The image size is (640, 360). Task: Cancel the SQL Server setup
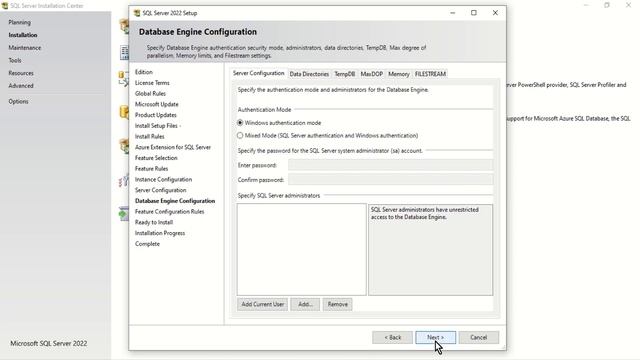click(x=478, y=337)
